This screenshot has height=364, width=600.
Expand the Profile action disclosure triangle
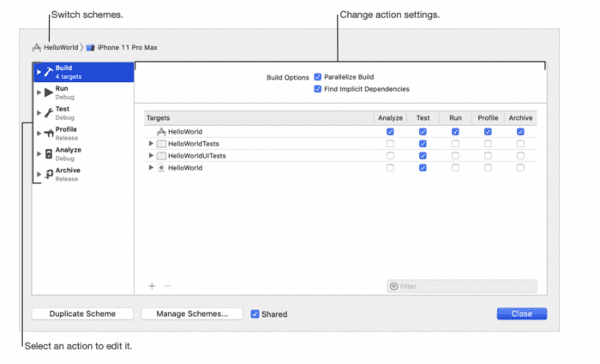39,133
